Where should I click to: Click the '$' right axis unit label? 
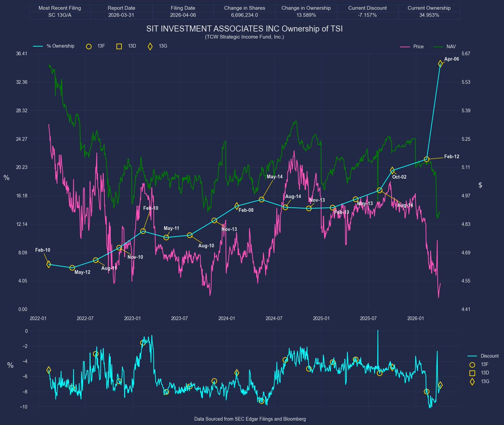click(x=480, y=185)
